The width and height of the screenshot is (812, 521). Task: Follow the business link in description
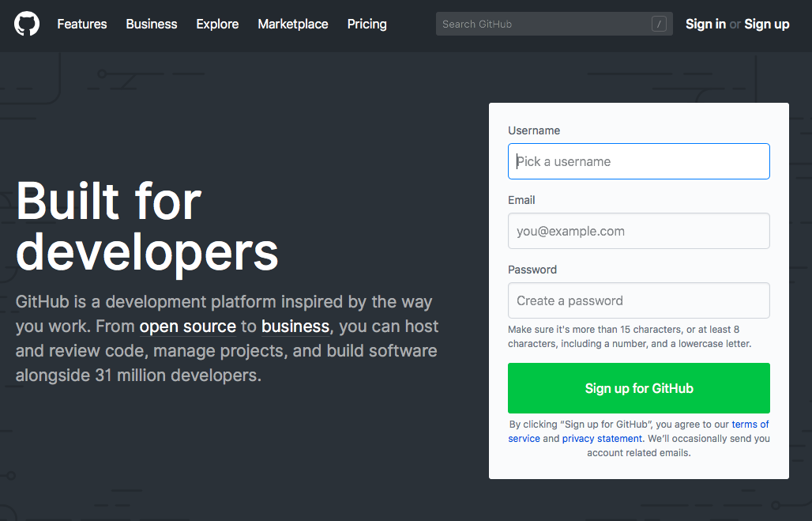tap(295, 326)
